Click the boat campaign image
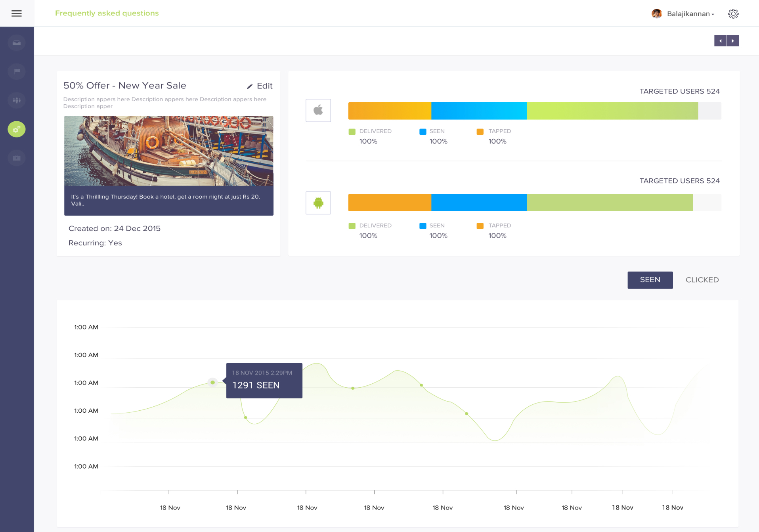The height and width of the screenshot is (532, 759). (x=168, y=151)
